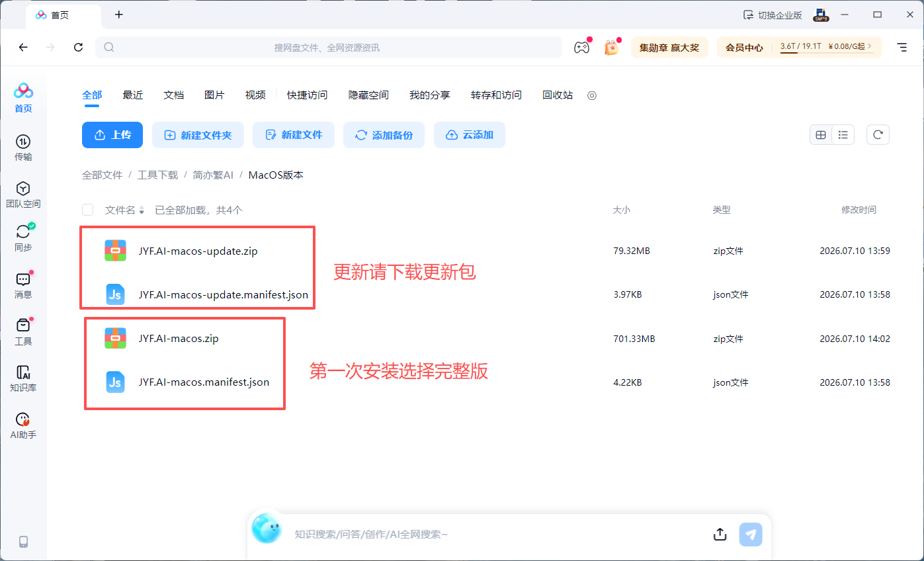
Task: Refresh the page with the reload arrow in the address bar row
Action: (78, 47)
